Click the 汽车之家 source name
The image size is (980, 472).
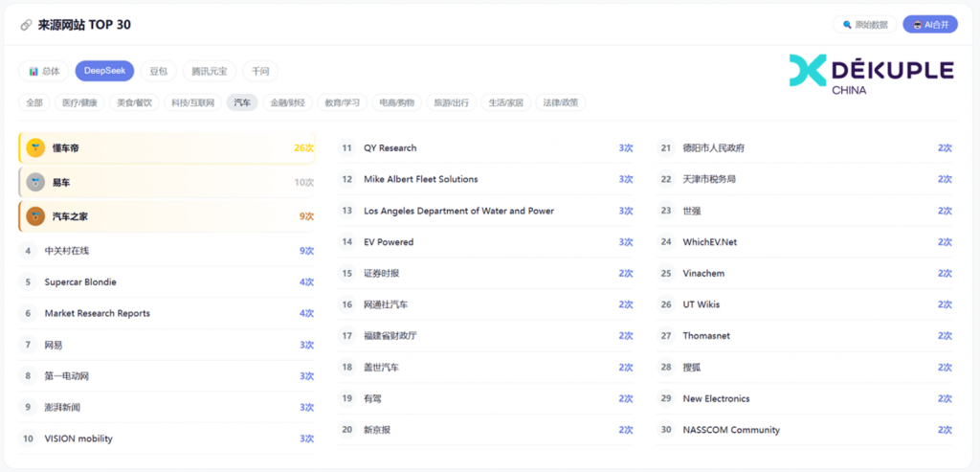coord(70,216)
